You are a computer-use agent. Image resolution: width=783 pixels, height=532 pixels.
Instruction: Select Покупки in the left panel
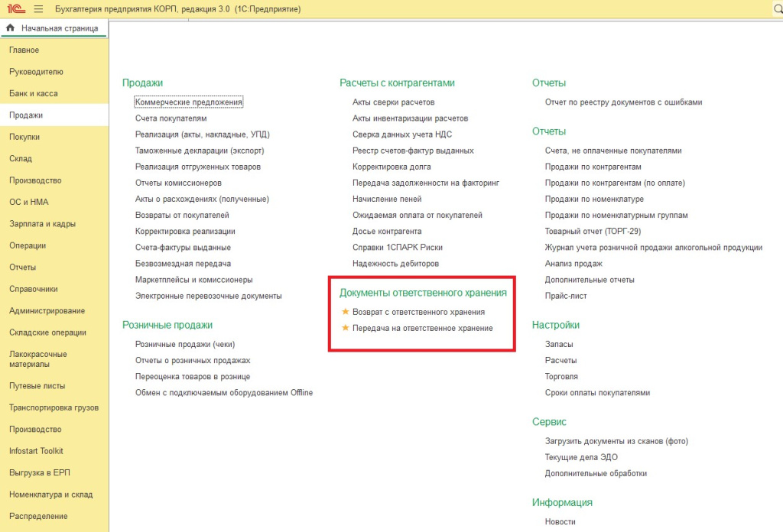point(24,137)
